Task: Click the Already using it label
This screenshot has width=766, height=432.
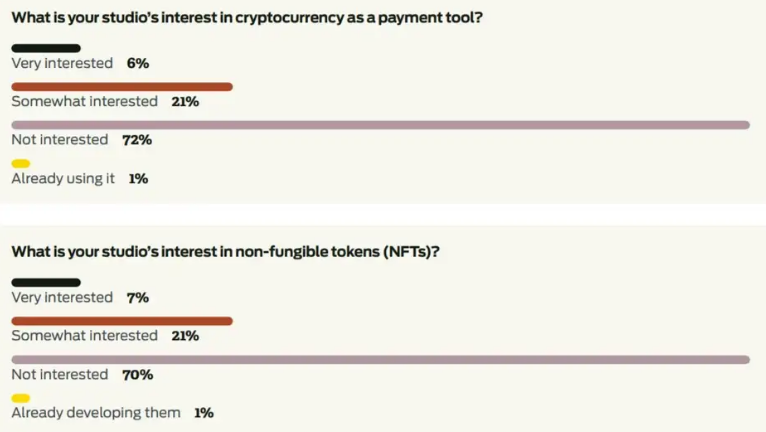Action: coord(63,179)
